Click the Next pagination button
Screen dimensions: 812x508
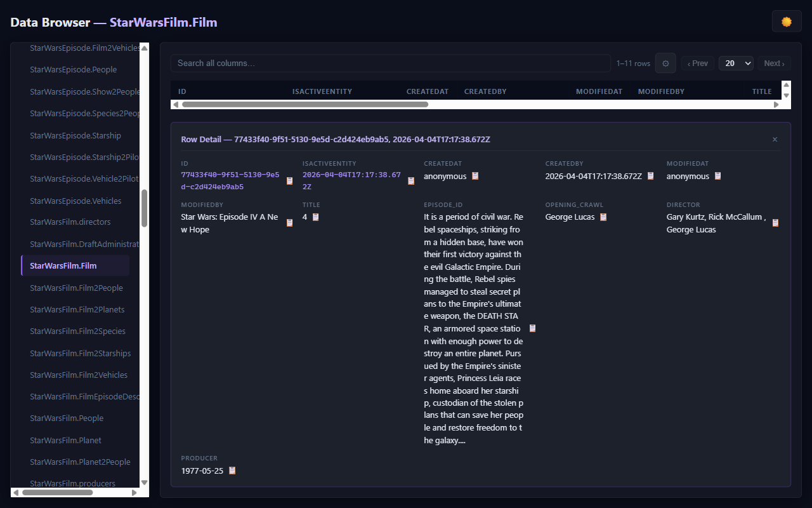pos(773,63)
